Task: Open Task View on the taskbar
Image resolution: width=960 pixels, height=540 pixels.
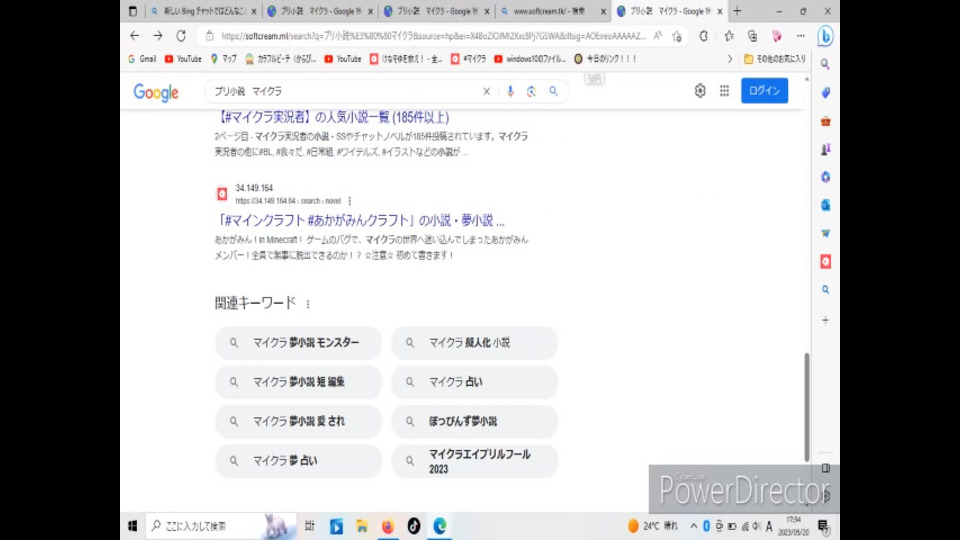Action: 310,526
